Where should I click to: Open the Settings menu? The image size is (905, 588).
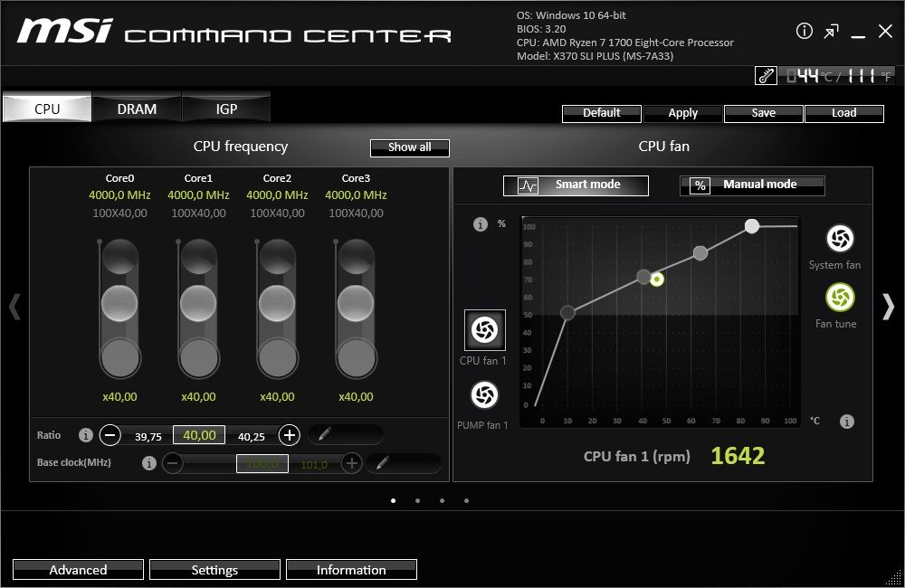click(214, 570)
